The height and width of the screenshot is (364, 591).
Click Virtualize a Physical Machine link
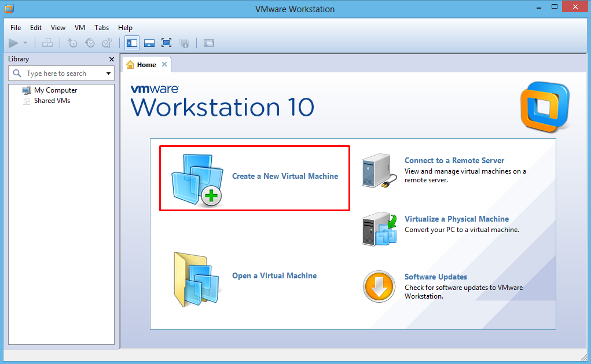(x=457, y=219)
